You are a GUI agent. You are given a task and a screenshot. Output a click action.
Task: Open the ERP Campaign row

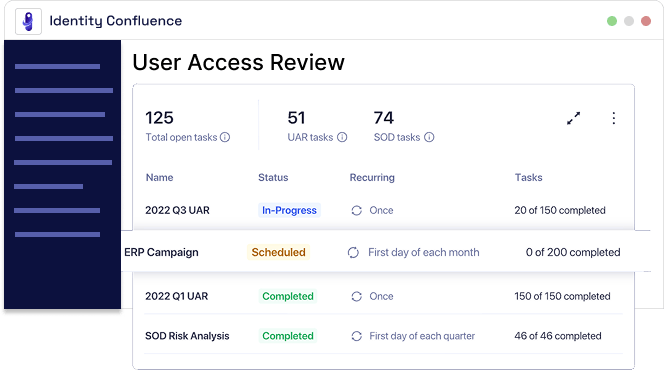(386, 252)
